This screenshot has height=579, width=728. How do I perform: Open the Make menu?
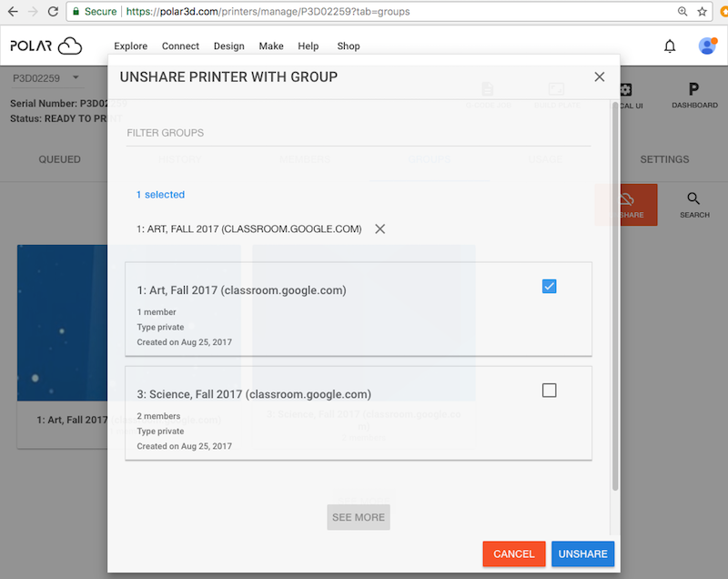tap(271, 46)
